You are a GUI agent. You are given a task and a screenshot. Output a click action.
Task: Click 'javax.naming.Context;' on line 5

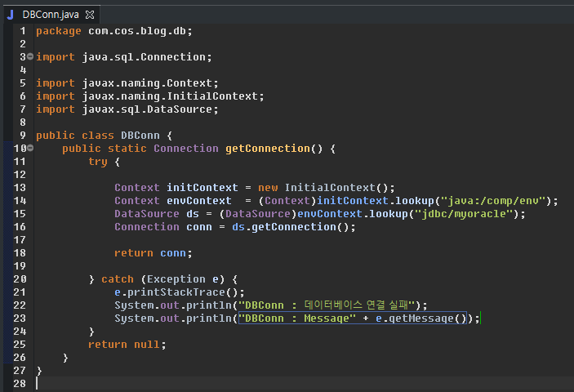click(x=150, y=83)
